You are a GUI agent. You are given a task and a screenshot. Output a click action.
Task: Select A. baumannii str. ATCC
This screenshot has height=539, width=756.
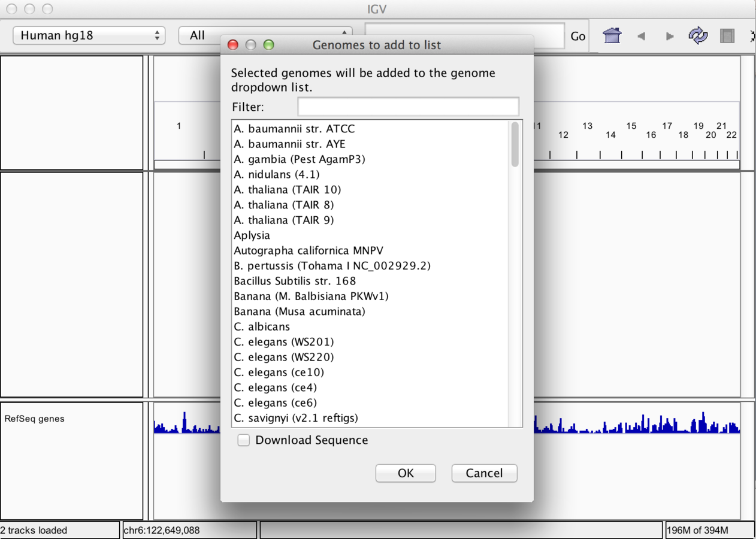pos(371,129)
